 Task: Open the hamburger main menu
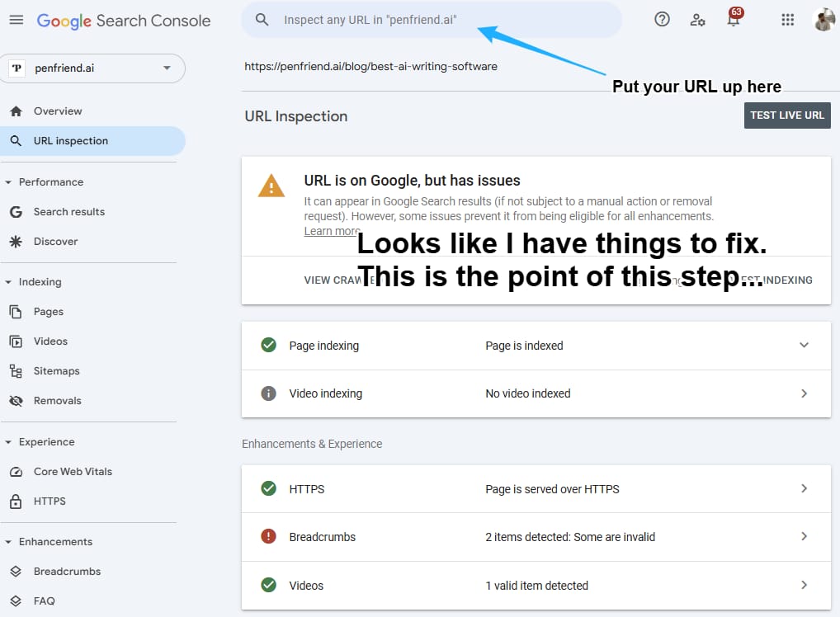(16, 21)
